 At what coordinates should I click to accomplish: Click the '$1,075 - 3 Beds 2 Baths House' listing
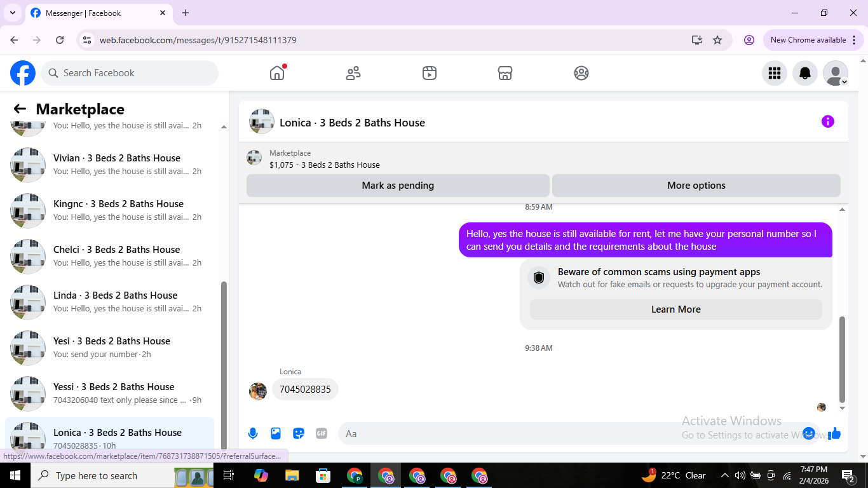(x=325, y=165)
